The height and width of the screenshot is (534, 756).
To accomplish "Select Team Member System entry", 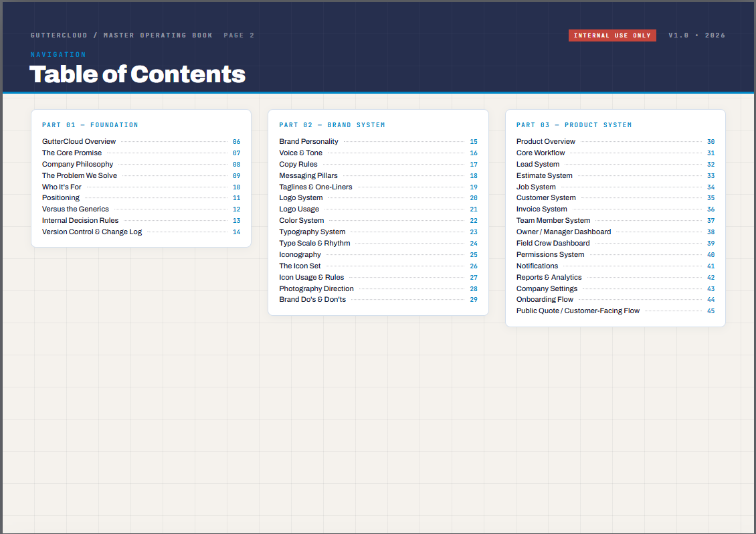I will tap(616, 220).
